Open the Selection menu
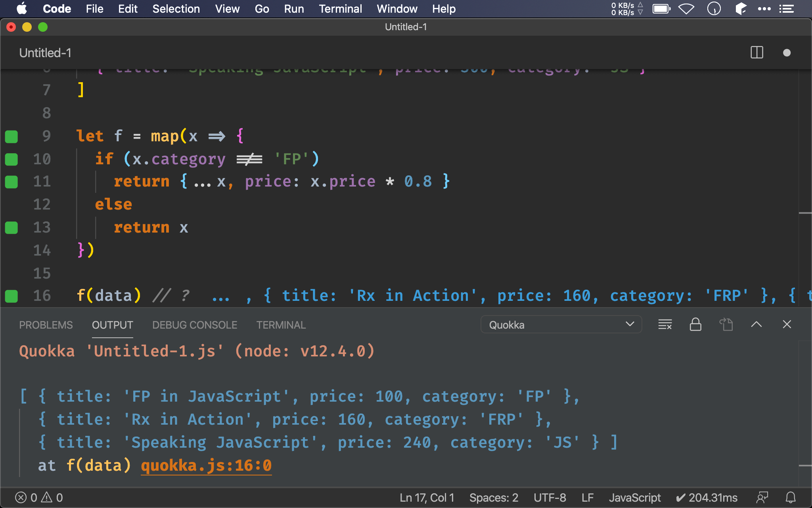Viewport: 812px width, 508px height. tap(176, 9)
